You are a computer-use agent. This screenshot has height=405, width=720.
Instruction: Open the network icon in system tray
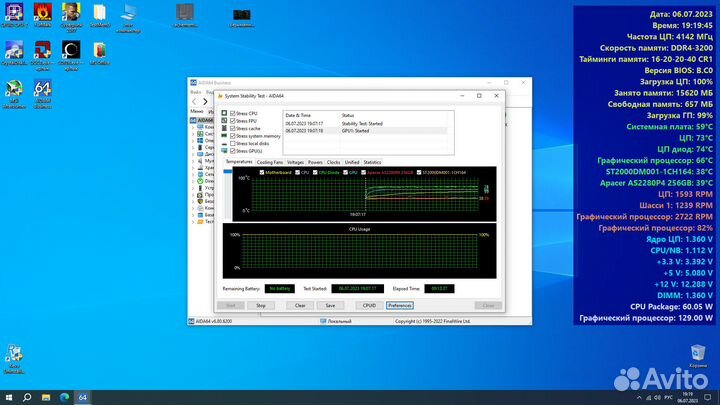coord(648,398)
